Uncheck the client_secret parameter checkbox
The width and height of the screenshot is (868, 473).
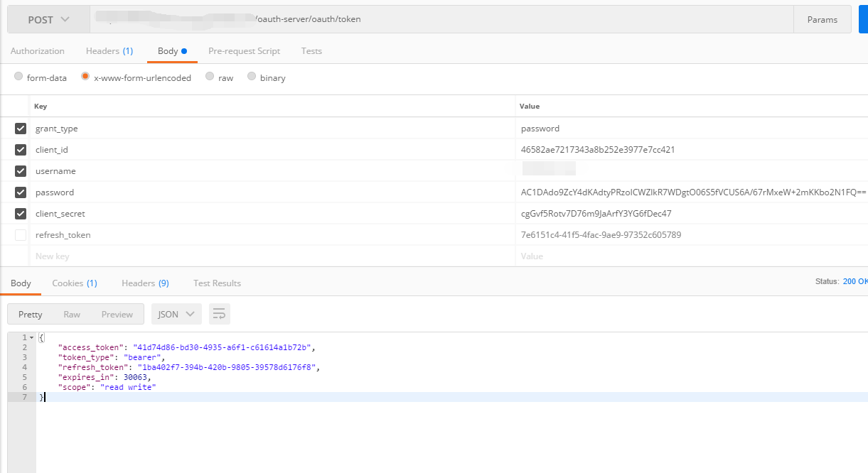pos(21,214)
